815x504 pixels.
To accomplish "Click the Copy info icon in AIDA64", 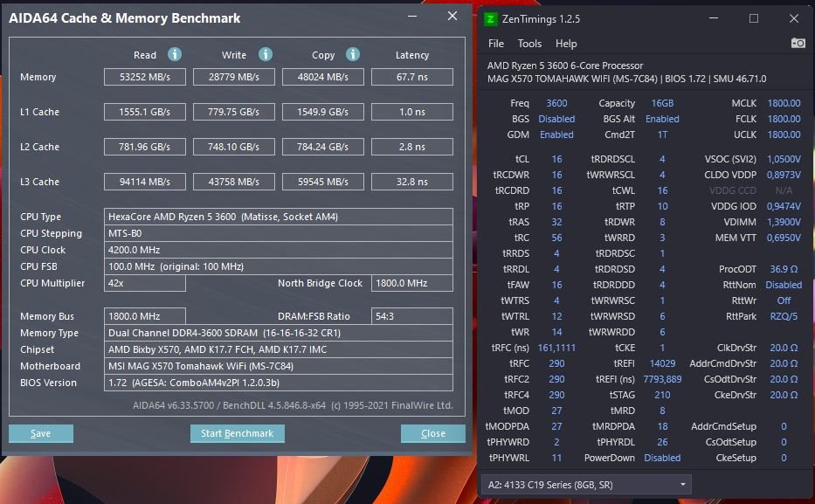I will click(x=353, y=54).
